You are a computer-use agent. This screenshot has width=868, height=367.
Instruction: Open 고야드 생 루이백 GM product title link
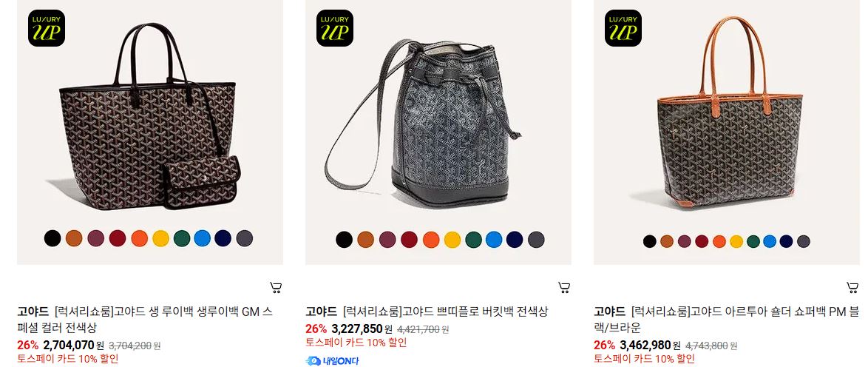click(x=145, y=319)
